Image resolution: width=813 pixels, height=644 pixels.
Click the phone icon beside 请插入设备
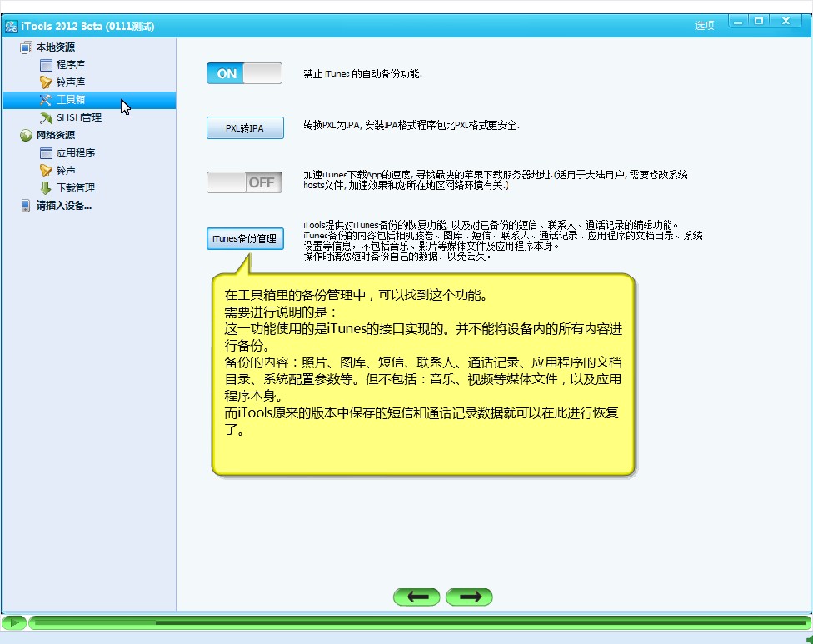tap(26, 206)
